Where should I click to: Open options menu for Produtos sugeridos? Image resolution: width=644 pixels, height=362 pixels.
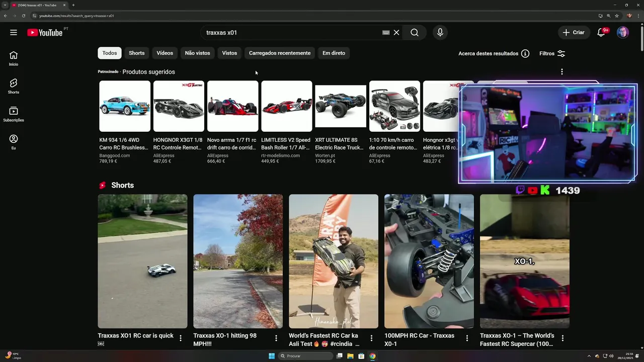coord(562,72)
